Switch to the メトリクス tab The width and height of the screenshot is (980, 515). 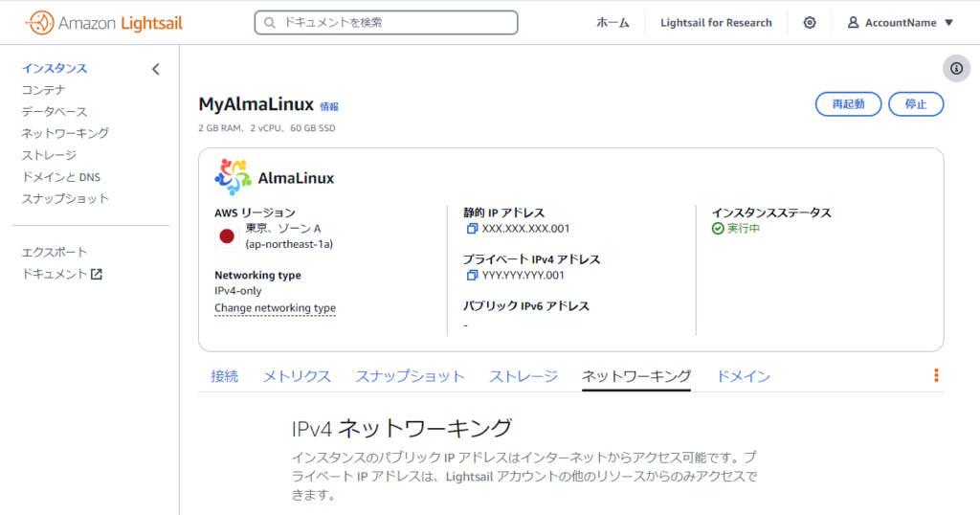297,376
